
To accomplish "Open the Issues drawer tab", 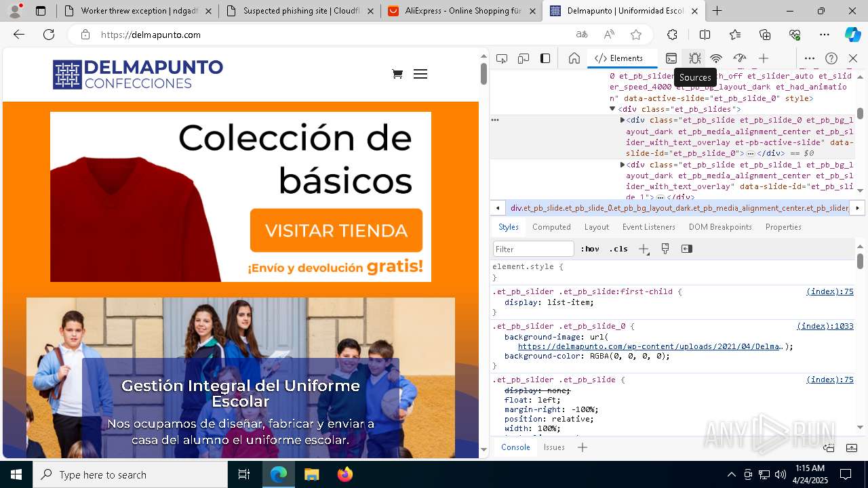I will click(554, 447).
